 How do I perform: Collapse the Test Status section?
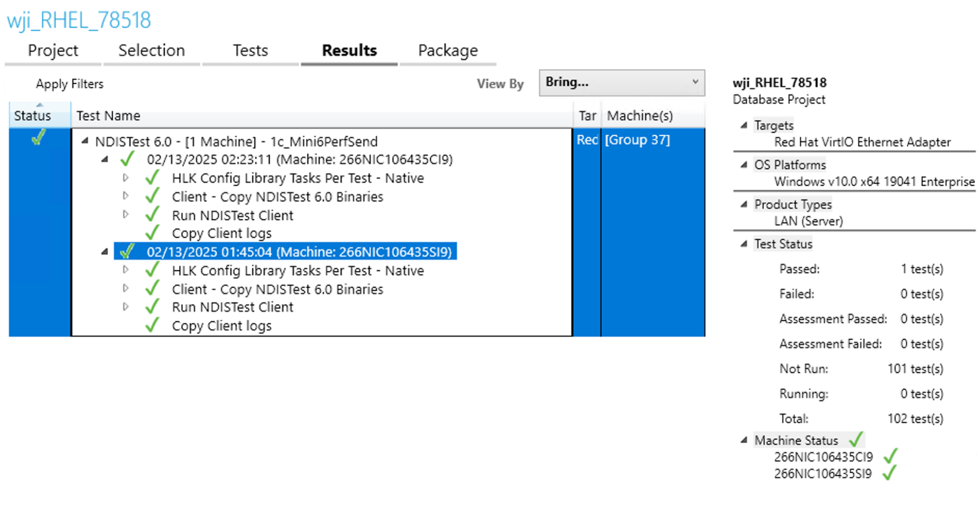click(x=744, y=244)
